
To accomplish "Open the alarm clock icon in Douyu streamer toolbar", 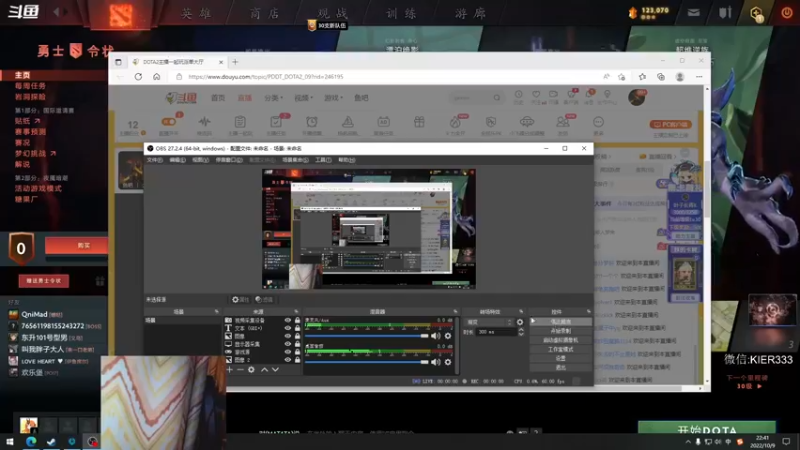I will coord(312,122).
